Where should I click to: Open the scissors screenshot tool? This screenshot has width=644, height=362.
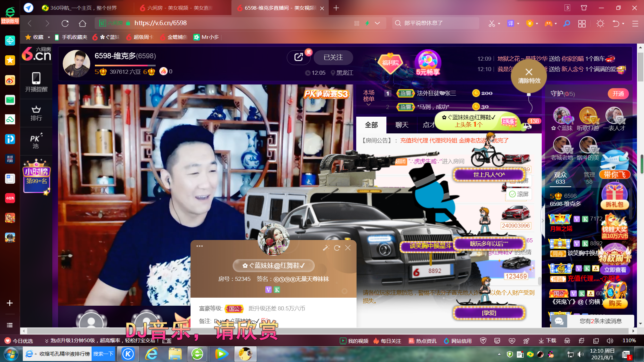[492, 23]
